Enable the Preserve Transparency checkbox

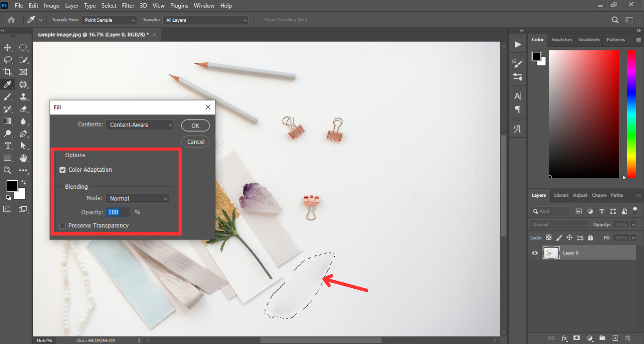point(63,226)
